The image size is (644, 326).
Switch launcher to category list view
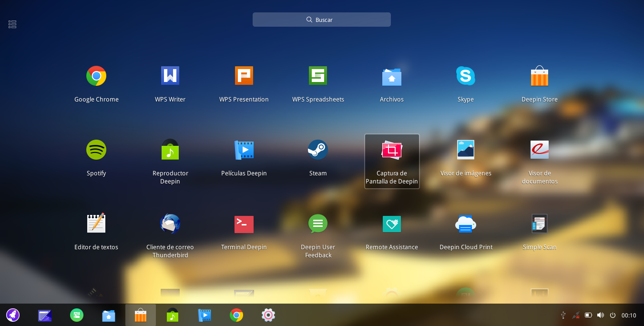point(12,24)
